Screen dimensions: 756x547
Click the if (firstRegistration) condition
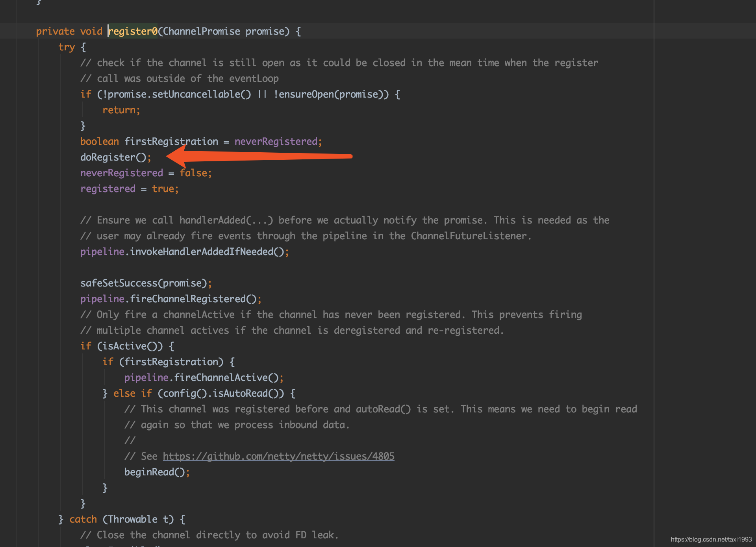pyautogui.click(x=163, y=362)
